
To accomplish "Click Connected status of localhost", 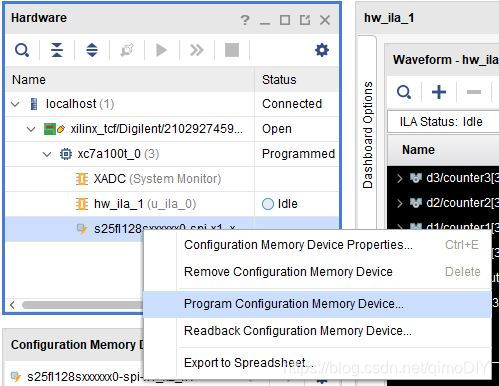I will [x=292, y=104].
